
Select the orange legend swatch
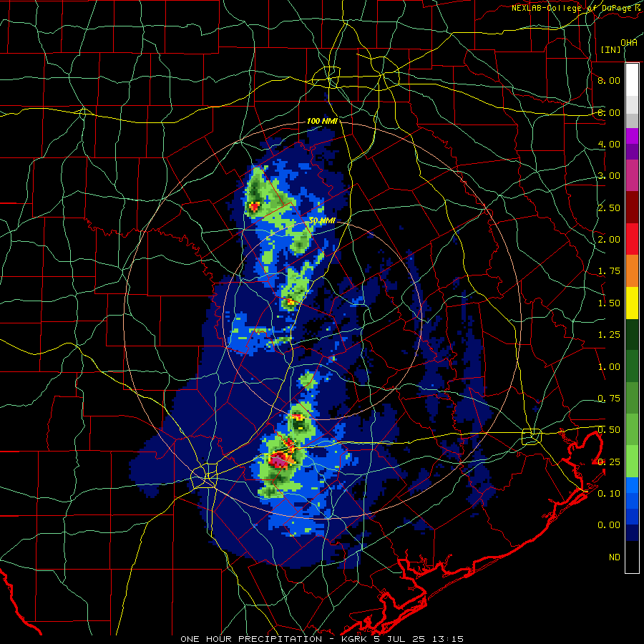[x=632, y=271]
